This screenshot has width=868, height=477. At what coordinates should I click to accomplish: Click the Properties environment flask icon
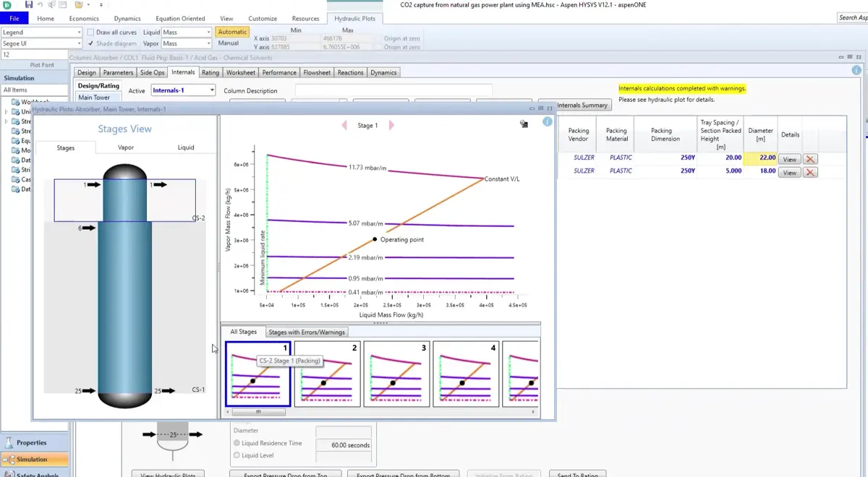pos(9,442)
